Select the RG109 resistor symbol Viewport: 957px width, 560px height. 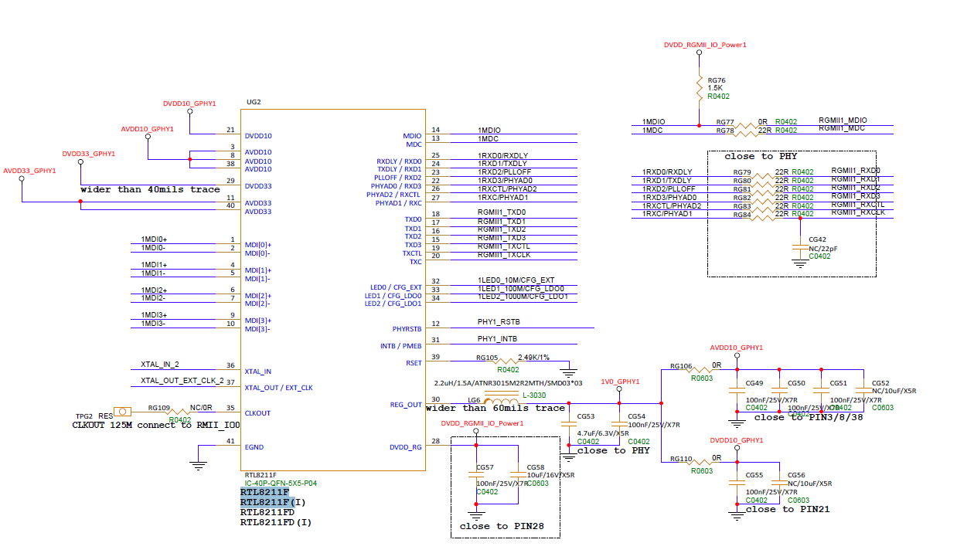[x=179, y=412]
